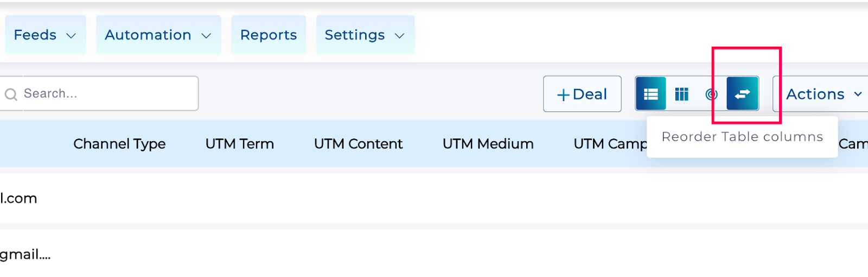Click the reorder table columns arrows icon
This screenshot has height=277, width=868.
tap(743, 94)
